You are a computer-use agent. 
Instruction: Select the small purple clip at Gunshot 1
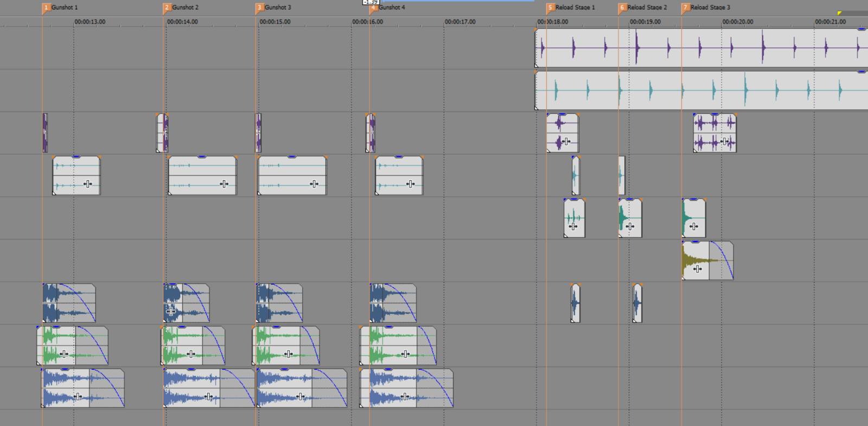tap(45, 133)
